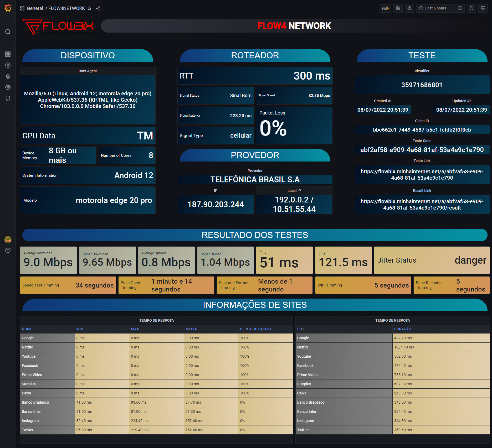This screenshot has height=448, width=492.
Task: Select the RTT 300 ms value
Action: click(x=312, y=76)
